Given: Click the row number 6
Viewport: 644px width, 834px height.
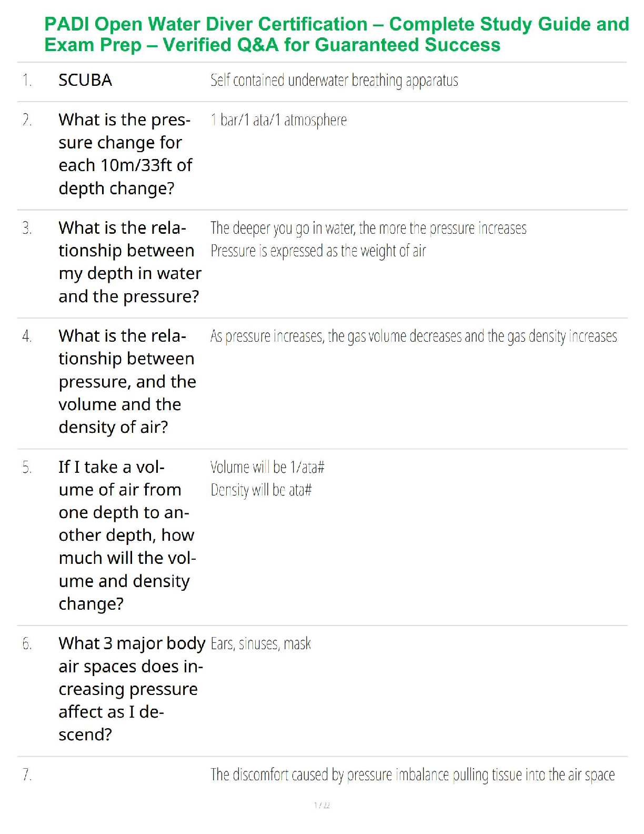Looking at the screenshot, I should point(27,643).
